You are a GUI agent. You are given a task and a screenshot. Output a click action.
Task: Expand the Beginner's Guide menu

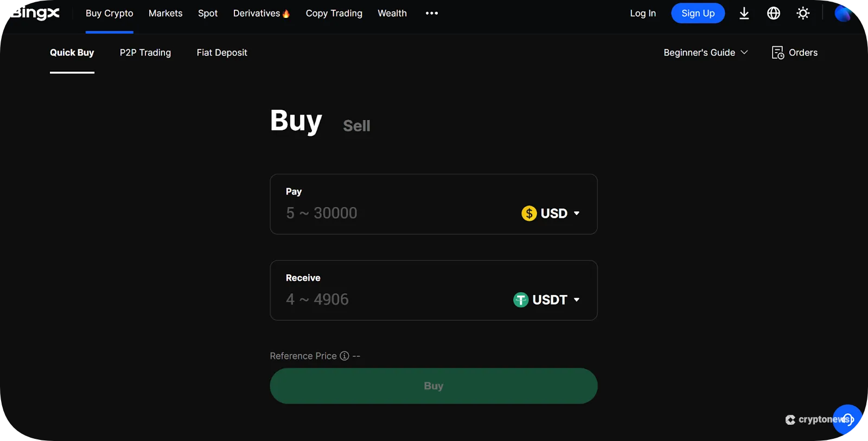click(x=705, y=52)
